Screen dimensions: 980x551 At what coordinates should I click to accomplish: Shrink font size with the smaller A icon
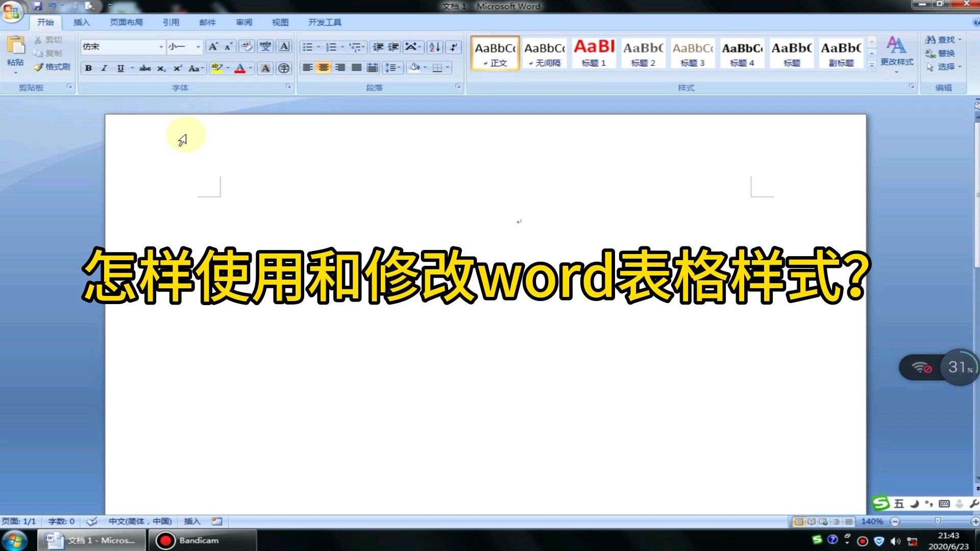[229, 47]
